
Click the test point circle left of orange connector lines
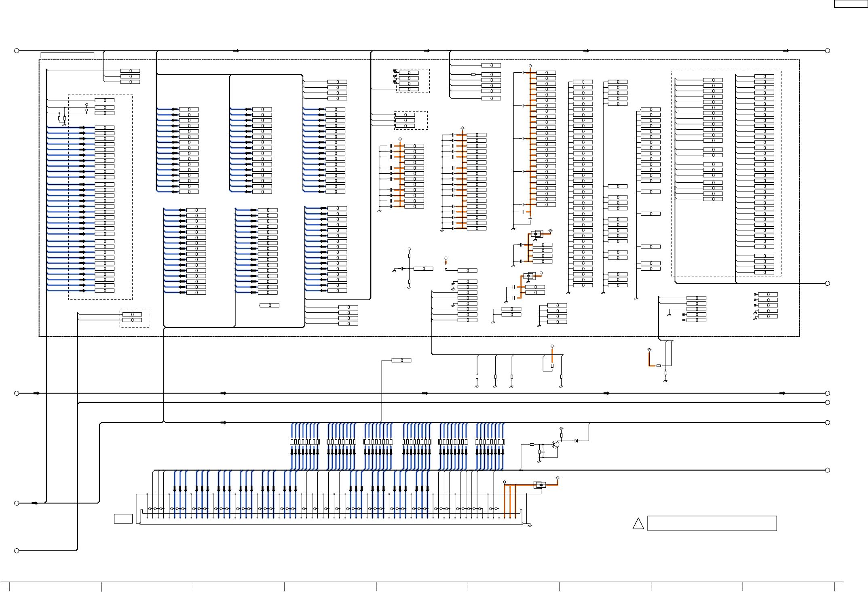tap(505, 482)
